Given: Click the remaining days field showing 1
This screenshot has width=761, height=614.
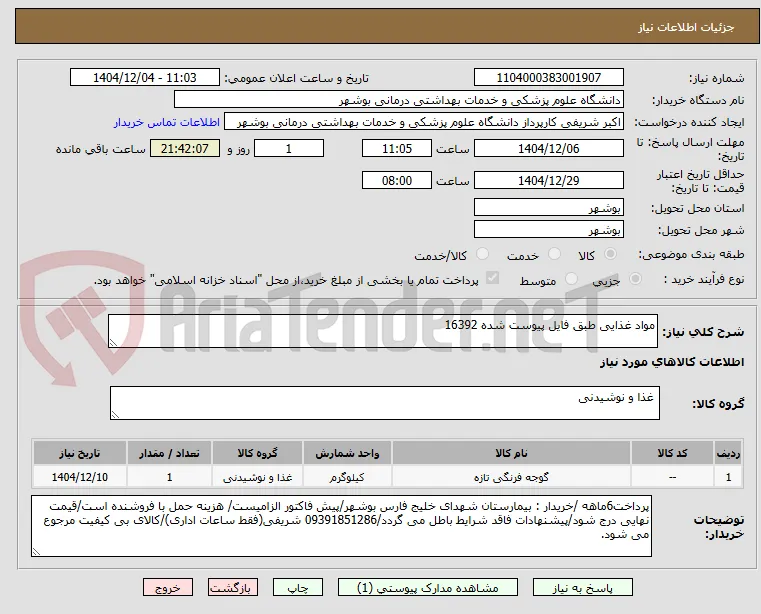Looking at the screenshot, I should pos(289,149).
